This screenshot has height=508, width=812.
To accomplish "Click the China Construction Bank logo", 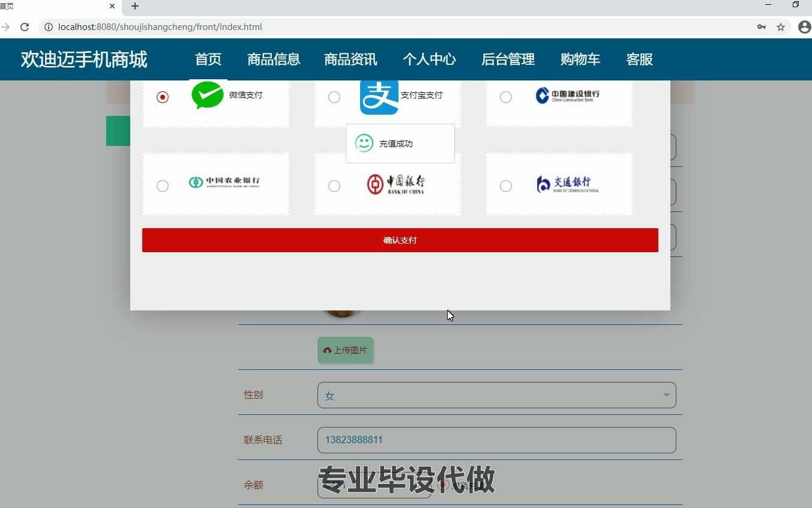I will point(567,95).
